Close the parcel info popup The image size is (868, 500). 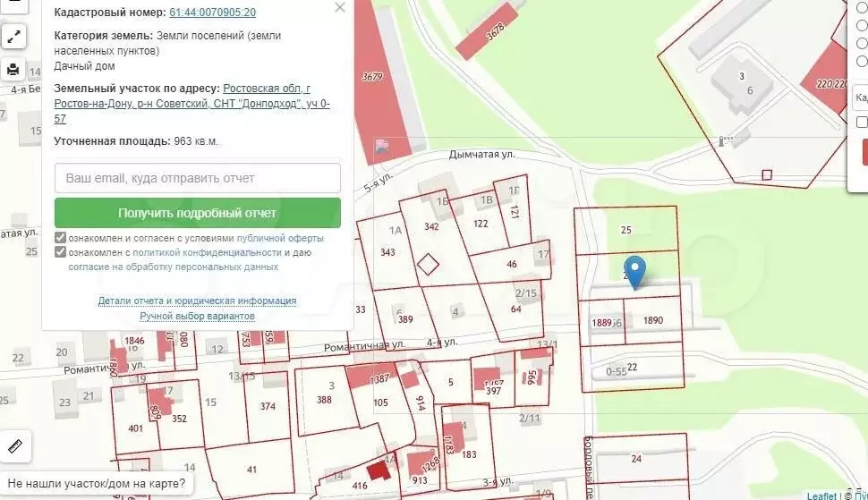340,8
